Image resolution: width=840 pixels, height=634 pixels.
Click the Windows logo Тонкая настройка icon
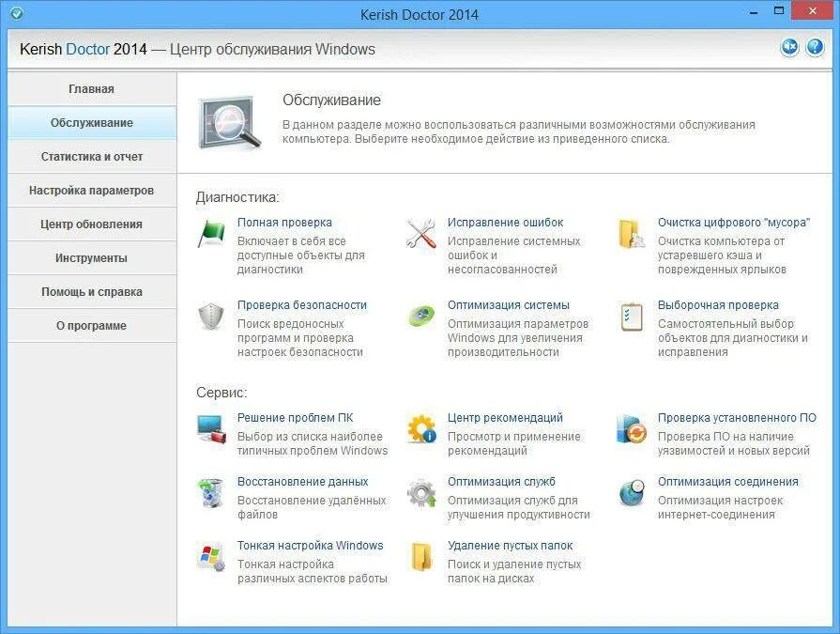(211, 556)
